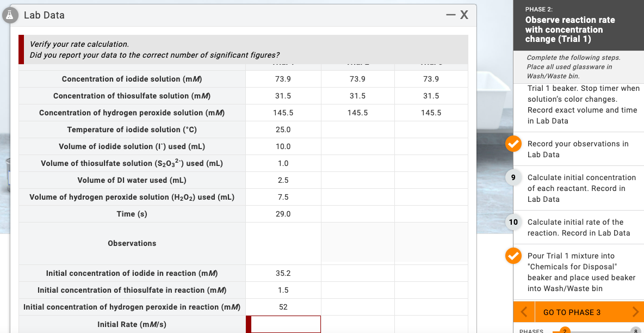Click the orange checkmark beside "Record your observations"

[x=513, y=144]
